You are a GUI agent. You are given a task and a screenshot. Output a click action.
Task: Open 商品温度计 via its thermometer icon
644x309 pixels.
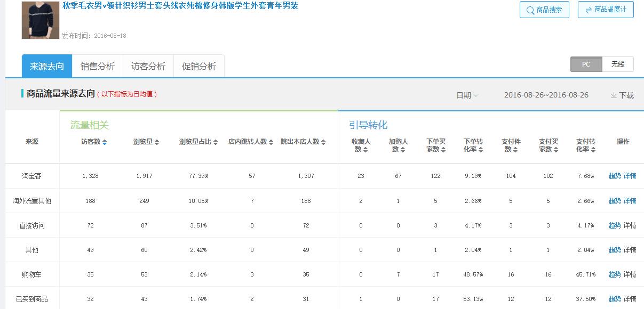[x=589, y=10]
